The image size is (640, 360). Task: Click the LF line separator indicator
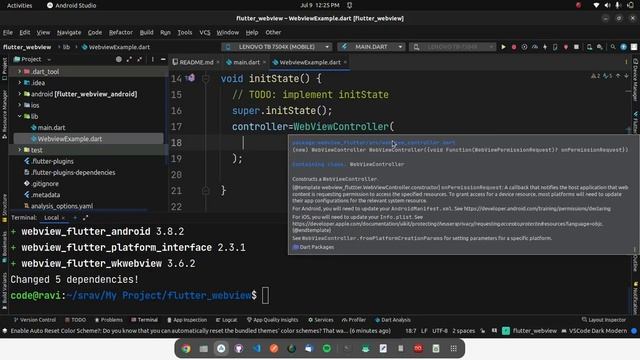point(424,331)
